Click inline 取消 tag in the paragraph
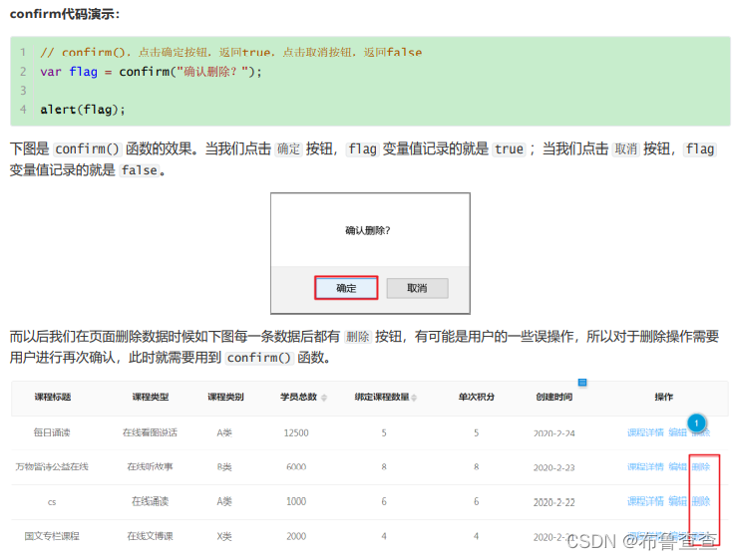Image resolution: width=732 pixels, height=560 pixels. coord(626,149)
